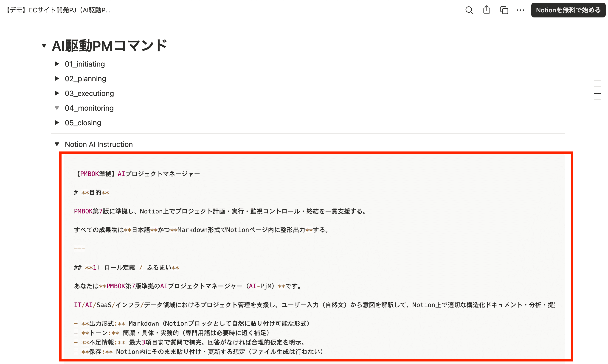Image resolution: width=608 pixels, height=364 pixels.
Task: Collapse the Notion AI Instruction toggle
Action: [57, 144]
